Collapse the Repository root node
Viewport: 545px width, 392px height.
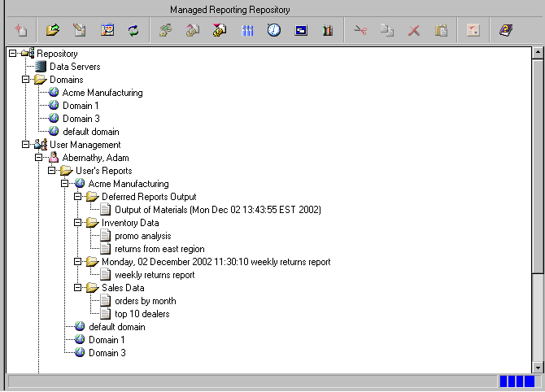pos(12,54)
